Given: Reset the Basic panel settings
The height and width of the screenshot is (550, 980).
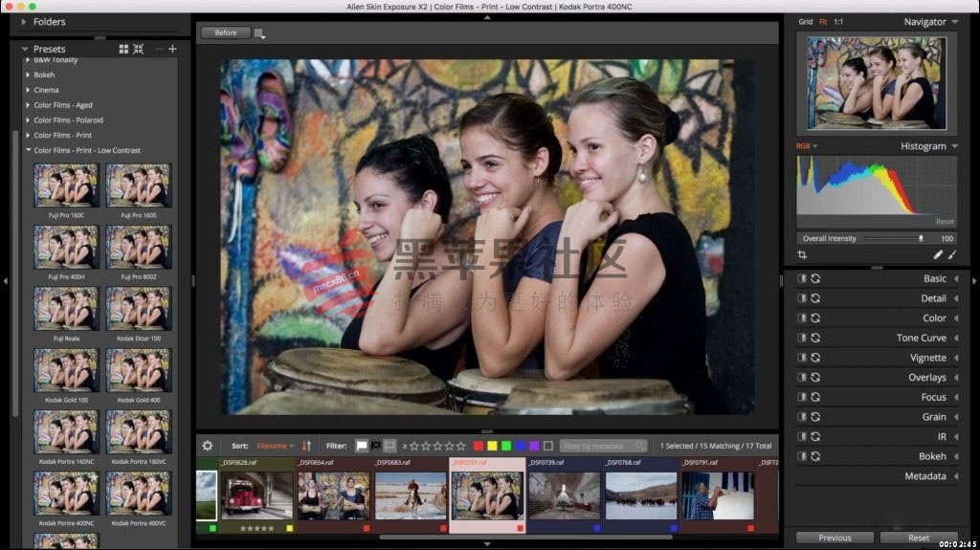Looking at the screenshot, I should 815,278.
